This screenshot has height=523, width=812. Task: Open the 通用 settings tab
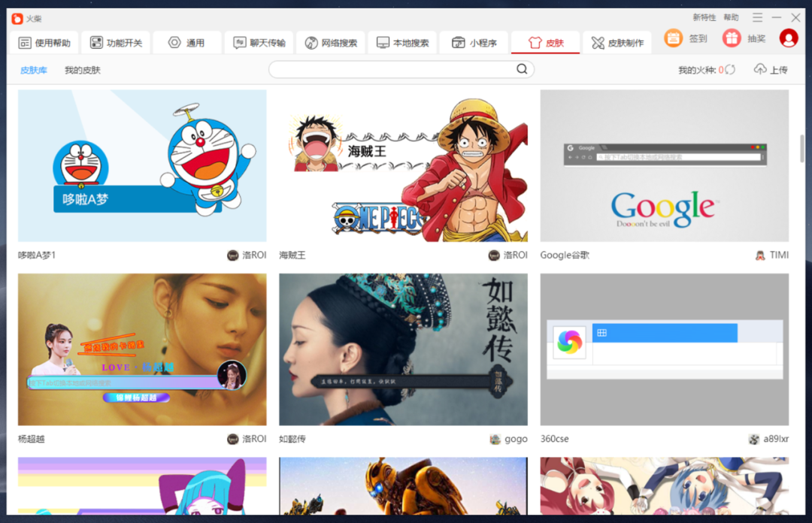point(187,43)
